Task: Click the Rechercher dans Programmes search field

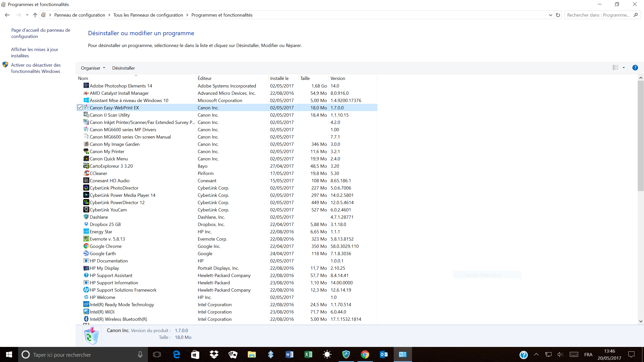Action: 602,15
